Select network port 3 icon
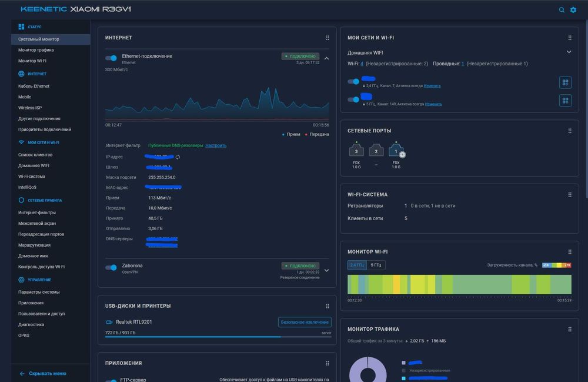The image size is (588, 382). point(356,150)
